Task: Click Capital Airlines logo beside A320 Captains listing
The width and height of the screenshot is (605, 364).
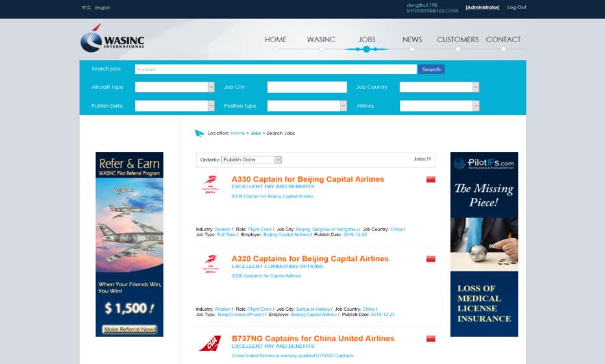Action: click(210, 263)
